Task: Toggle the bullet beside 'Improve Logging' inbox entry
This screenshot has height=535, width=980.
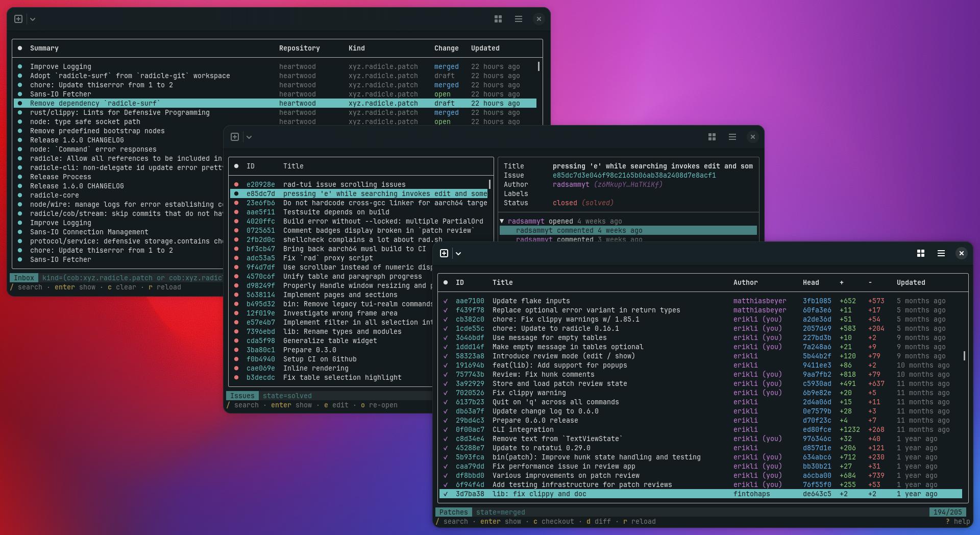Action: pos(20,66)
